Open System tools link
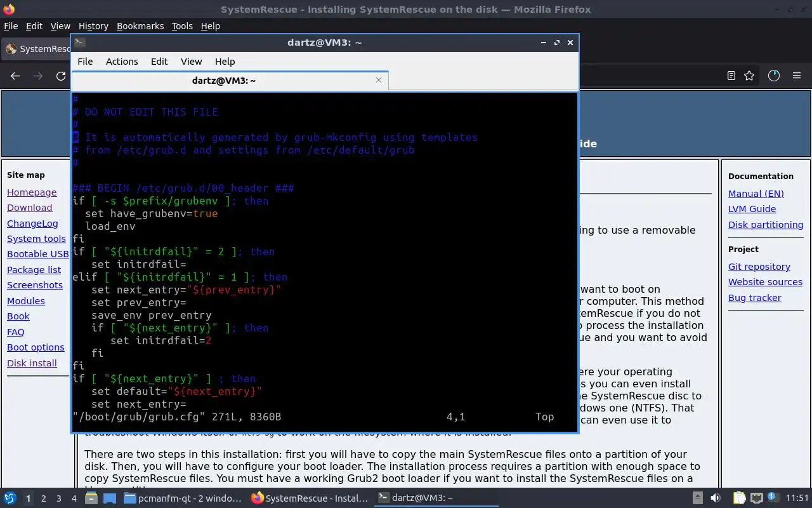This screenshot has height=508, width=812. (x=36, y=239)
